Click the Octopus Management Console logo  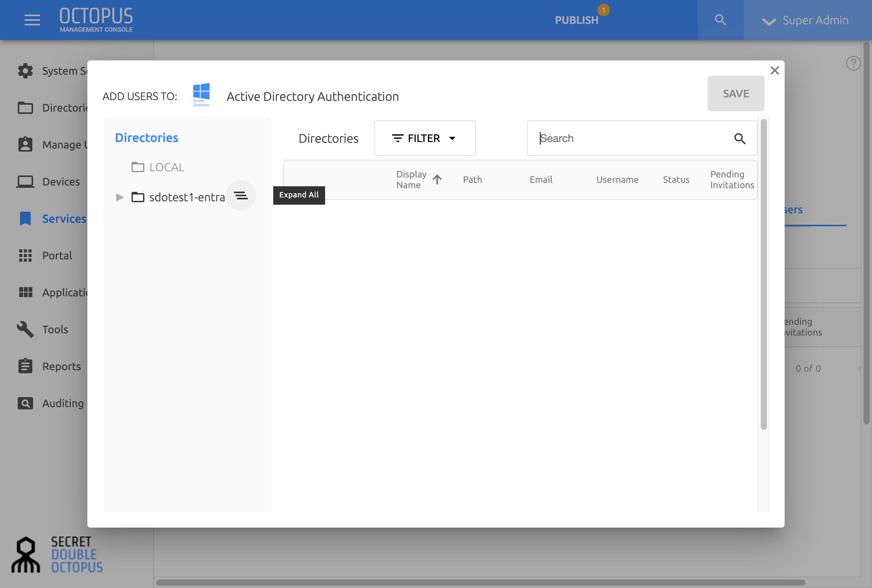coord(96,20)
